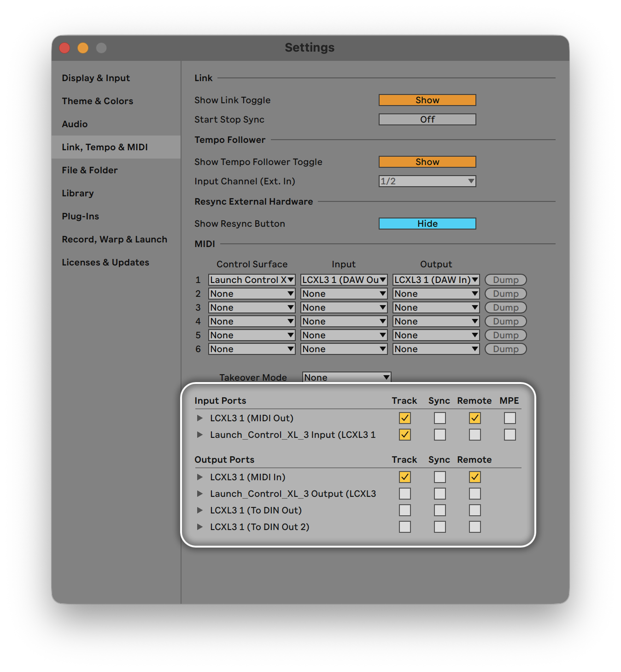Uncheck Track for LCXL3 1 (MIDI In) output

(405, 477)
